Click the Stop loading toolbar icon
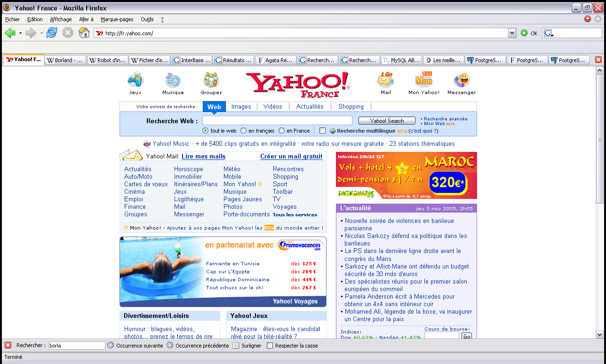The image size is (606, 364). point(68,33)
